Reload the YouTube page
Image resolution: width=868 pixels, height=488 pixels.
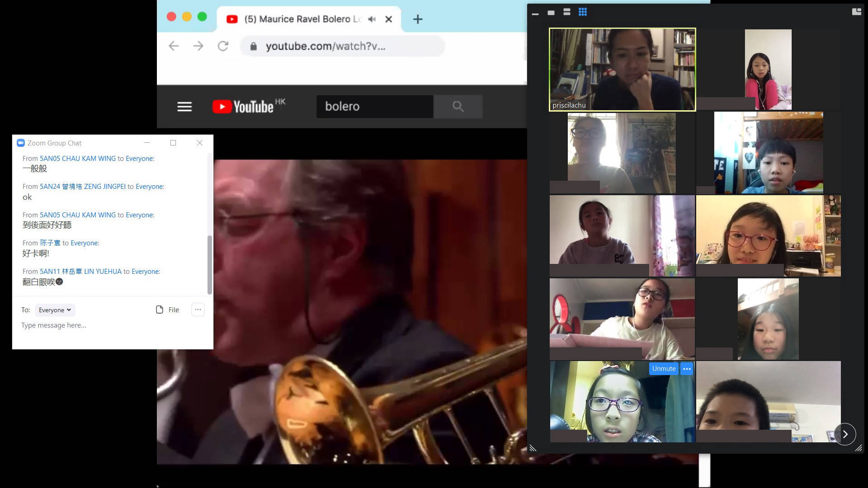pyautogui.click(x=223, y=46)
